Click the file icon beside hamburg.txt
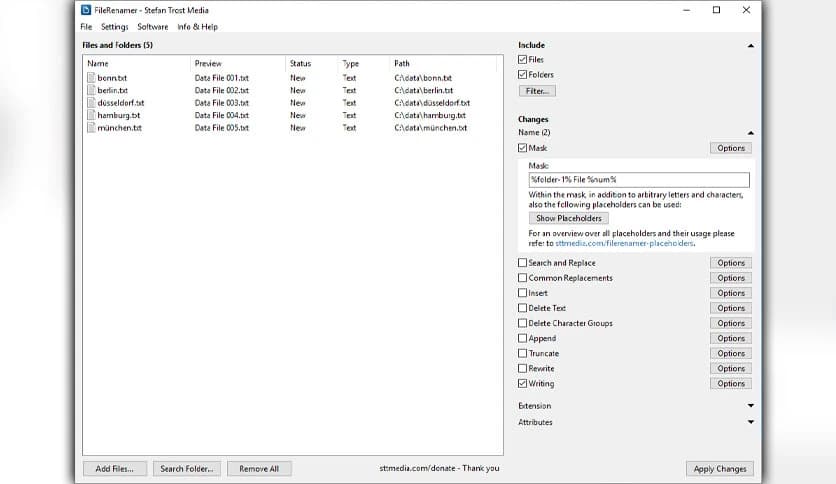Image resolution: width=836 pixels, height=484 pixels. coord(91,115)
